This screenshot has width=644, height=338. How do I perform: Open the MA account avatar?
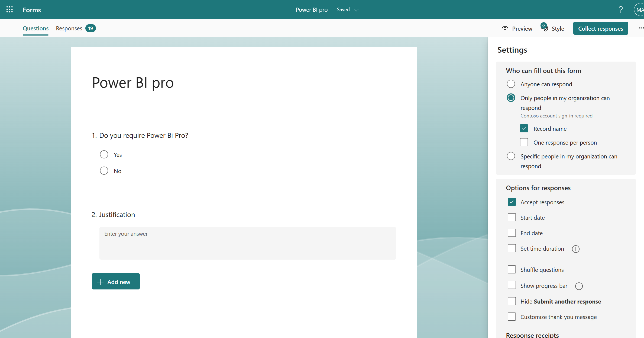[x=639, y=10]
